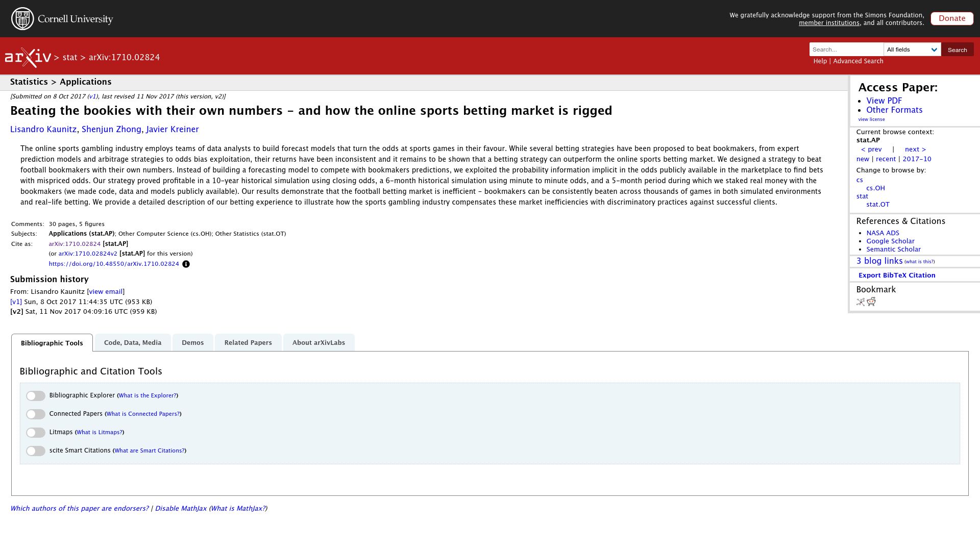Focus the search input field
Image resolution: width=980 pixels, height=551 pixels.
pyautogui.click(x=846, y=49)
